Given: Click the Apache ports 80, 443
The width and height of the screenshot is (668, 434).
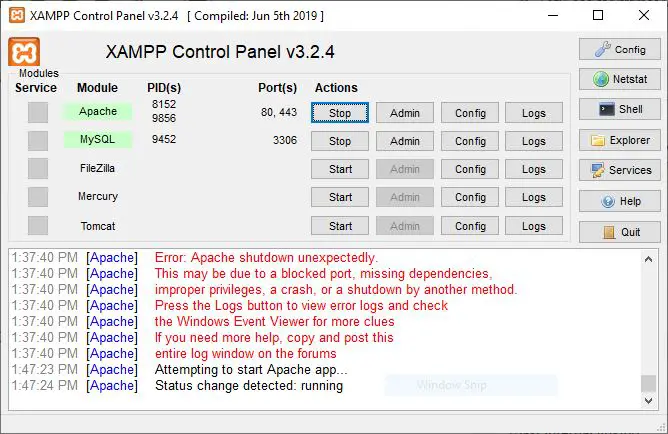Looking at the screenshot, I should [279, 112].
